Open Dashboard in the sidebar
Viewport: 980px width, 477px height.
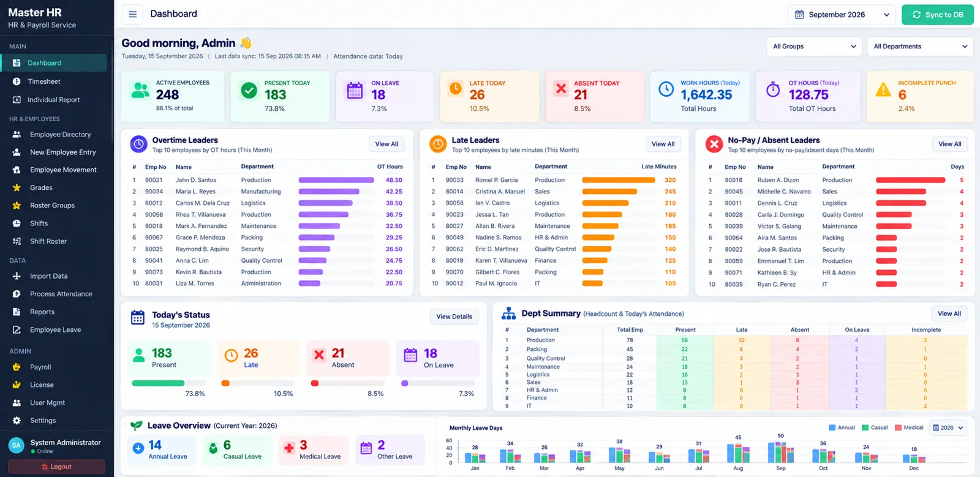tap(54, 63)
